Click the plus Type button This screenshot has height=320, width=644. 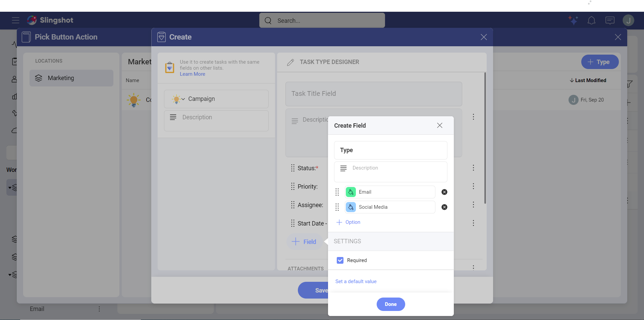(600, 62)
